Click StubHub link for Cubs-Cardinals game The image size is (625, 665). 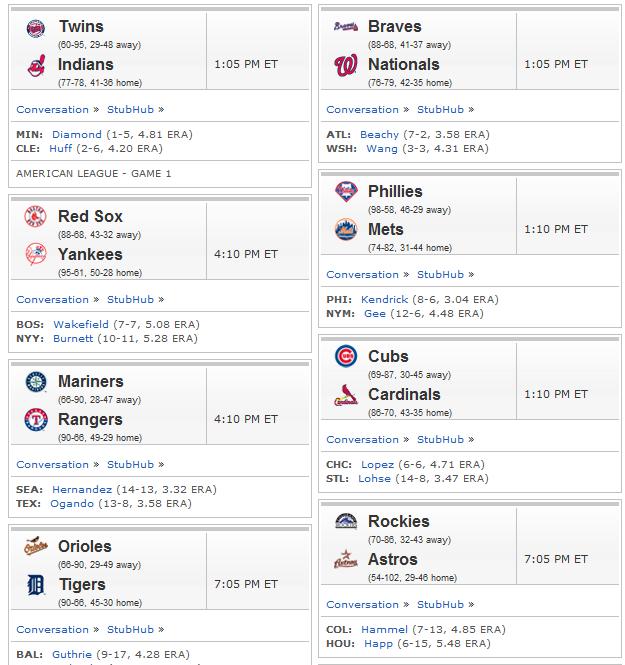[440, 439]
